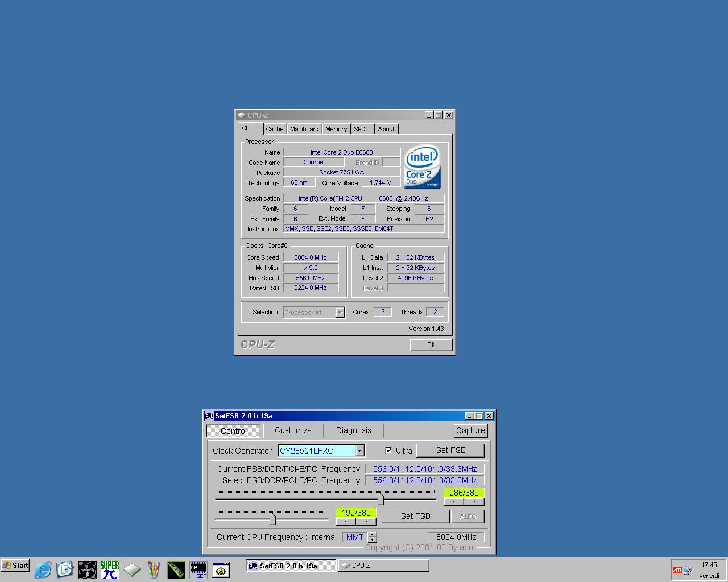This screenshot has height=582, width=728.
Task: Click the Set FSB button
Action: coord(415,516)
